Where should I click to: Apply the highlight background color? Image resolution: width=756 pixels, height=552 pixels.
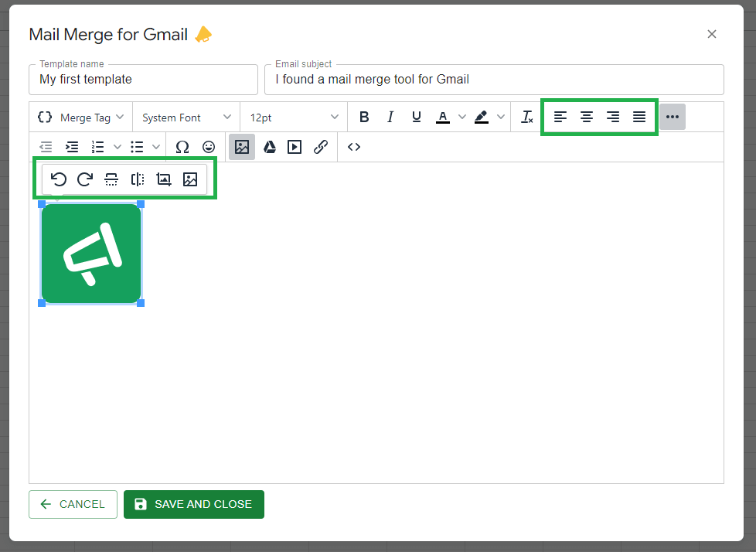pos(481,117)
